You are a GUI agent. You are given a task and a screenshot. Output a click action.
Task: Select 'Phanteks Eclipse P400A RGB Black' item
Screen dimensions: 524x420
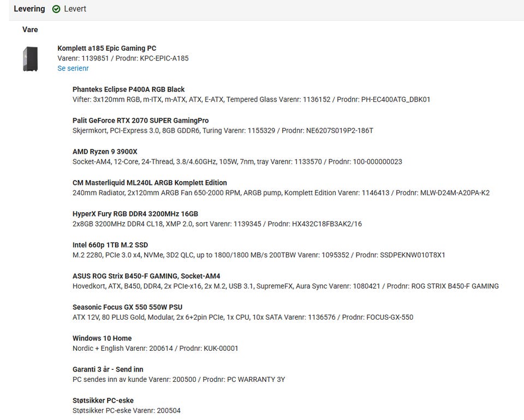click(x=129, y=89)
